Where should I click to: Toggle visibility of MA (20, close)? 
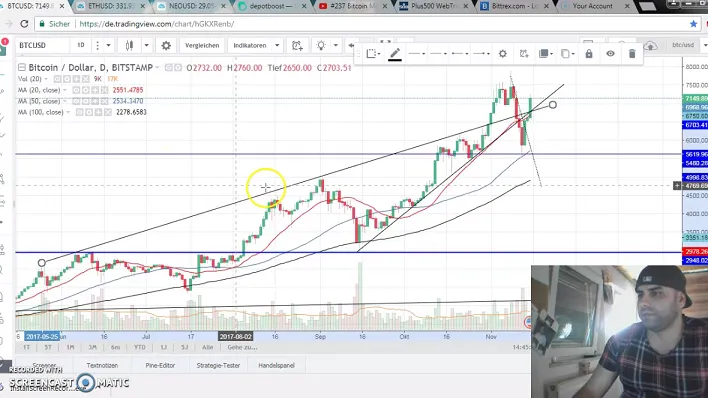point(76,90)
